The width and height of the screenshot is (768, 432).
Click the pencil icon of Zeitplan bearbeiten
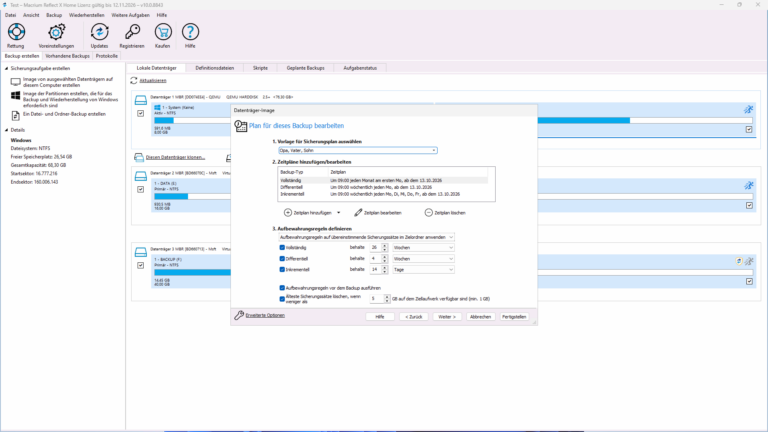click(358, 213)
